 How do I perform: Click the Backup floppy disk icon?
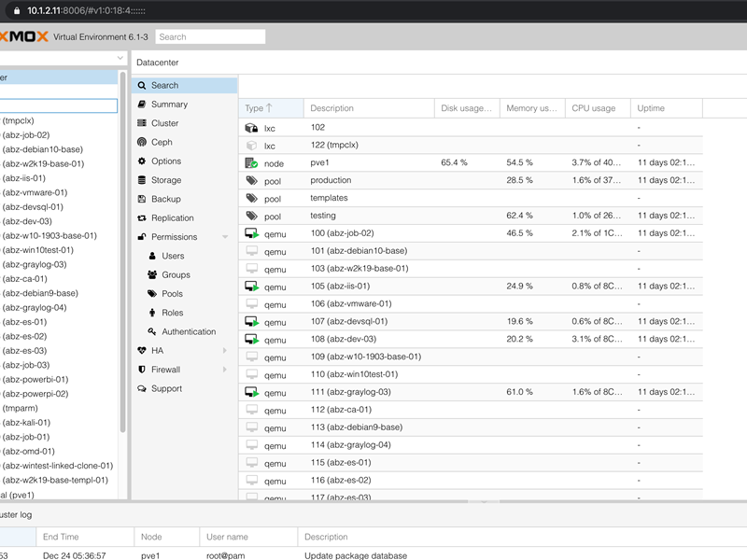(142, 199)
